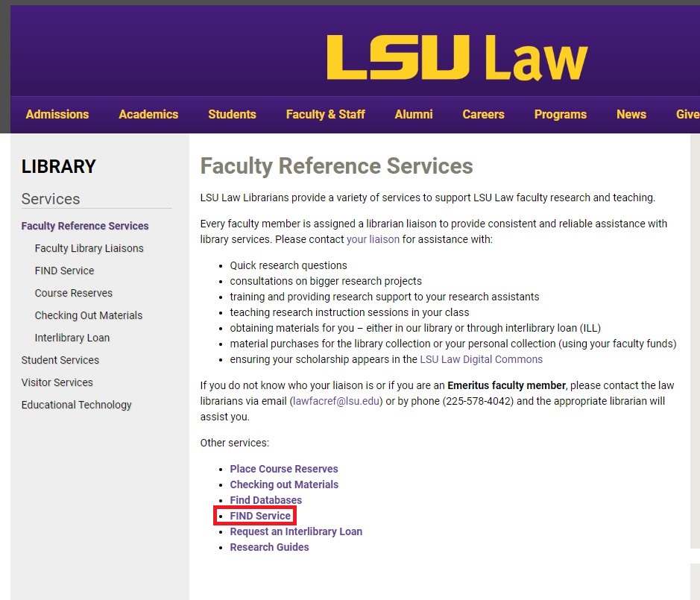The image size is (700, 600).
Task: Open Faculty Library Liaisons sidebar link
Action: (x=89, y=248)
